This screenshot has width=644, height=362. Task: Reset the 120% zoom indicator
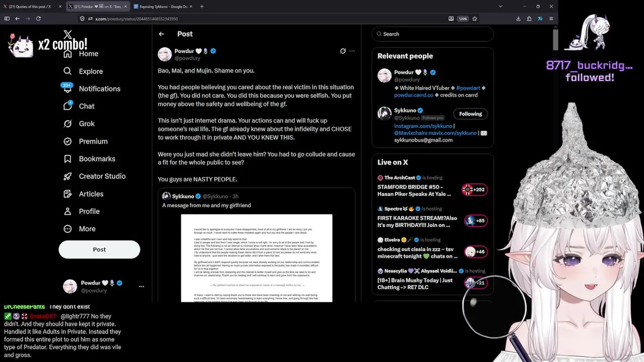[462, 19]
